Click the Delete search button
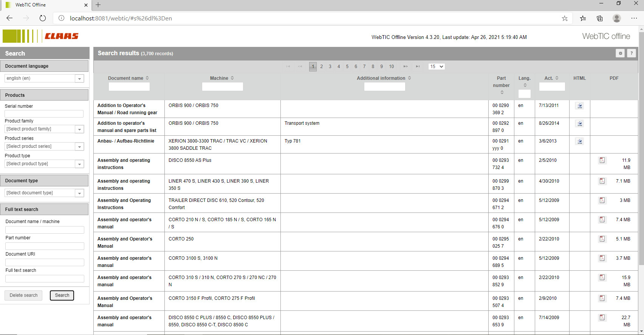 click(x=23, y=295)
